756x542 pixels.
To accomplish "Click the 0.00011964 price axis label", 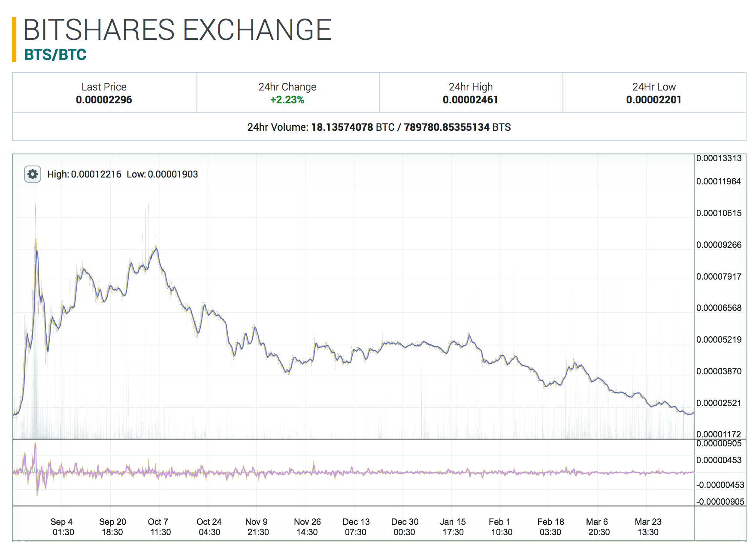I will point(719,181).
